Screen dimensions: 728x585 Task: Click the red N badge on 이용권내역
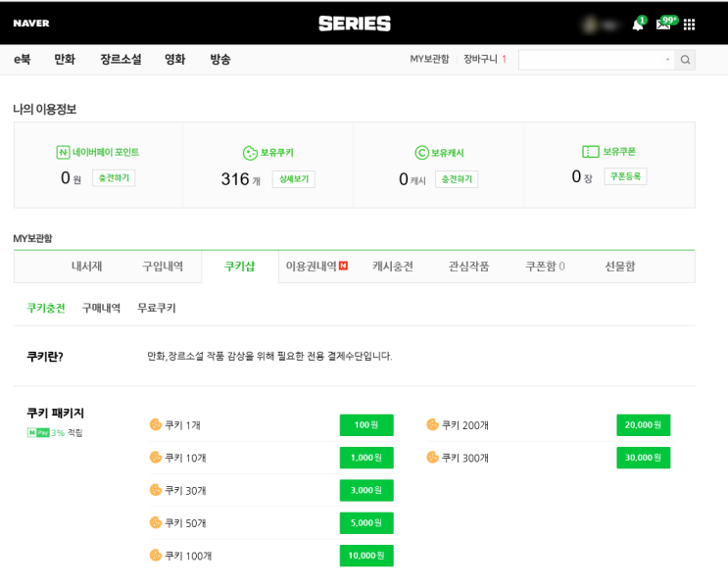coord(344,266)
